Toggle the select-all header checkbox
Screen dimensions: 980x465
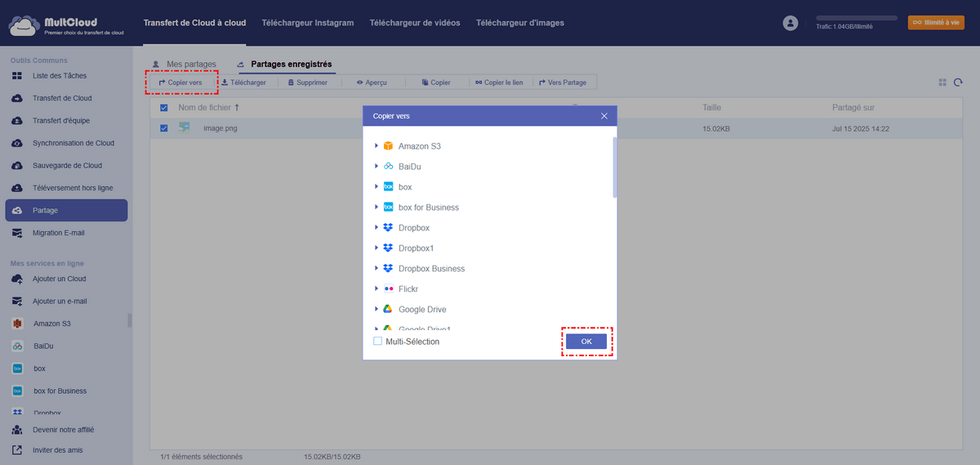pos(164,108)
